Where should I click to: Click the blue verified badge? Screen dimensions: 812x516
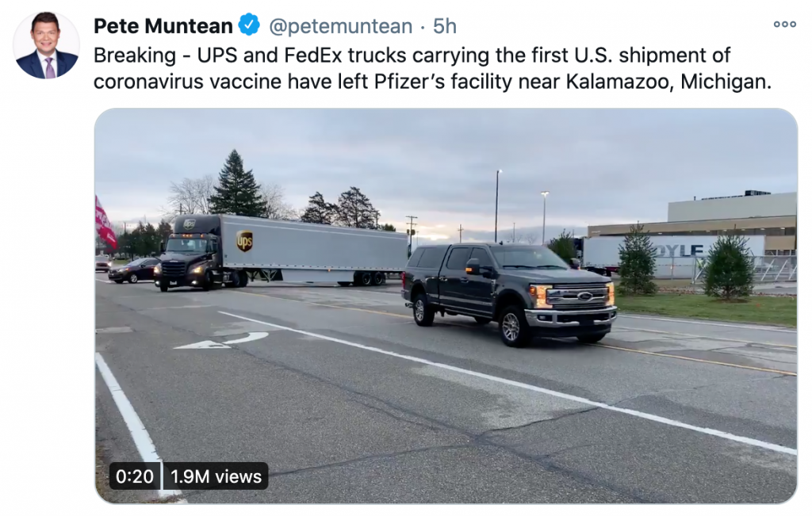point(249,25)
